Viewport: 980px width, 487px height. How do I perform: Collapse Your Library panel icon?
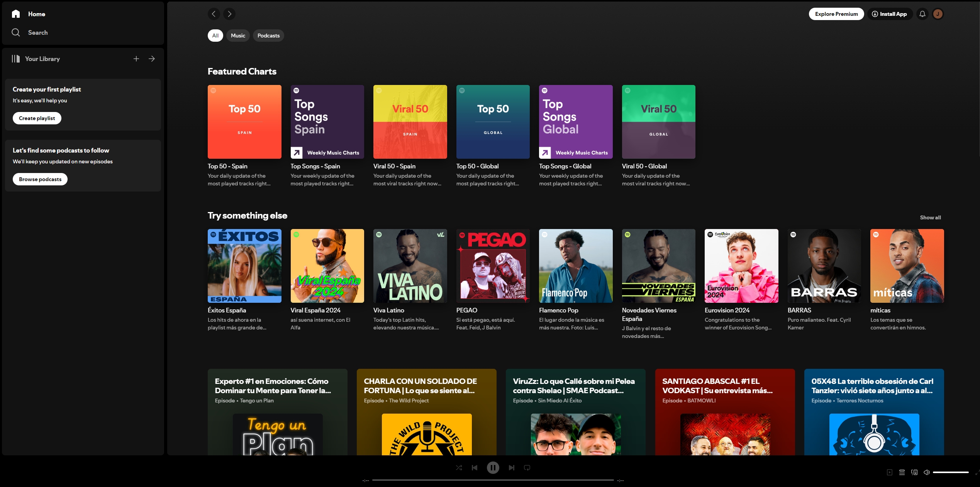coord(16,59)
